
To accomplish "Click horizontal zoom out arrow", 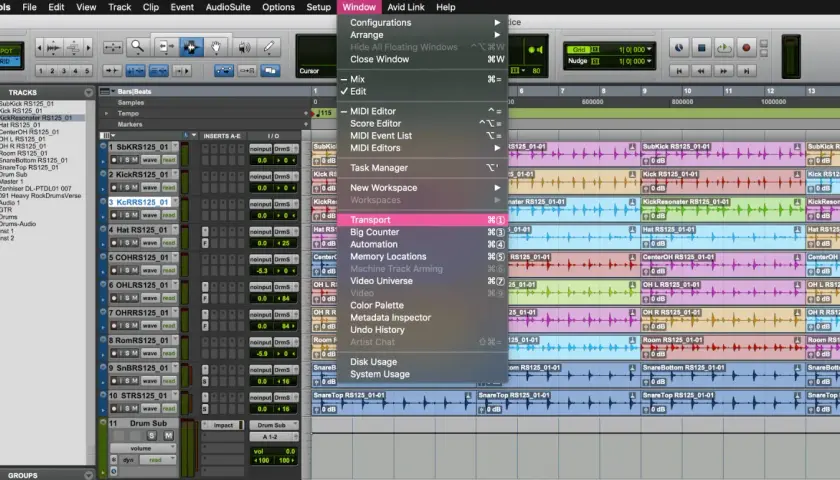I will pos(39,48).
